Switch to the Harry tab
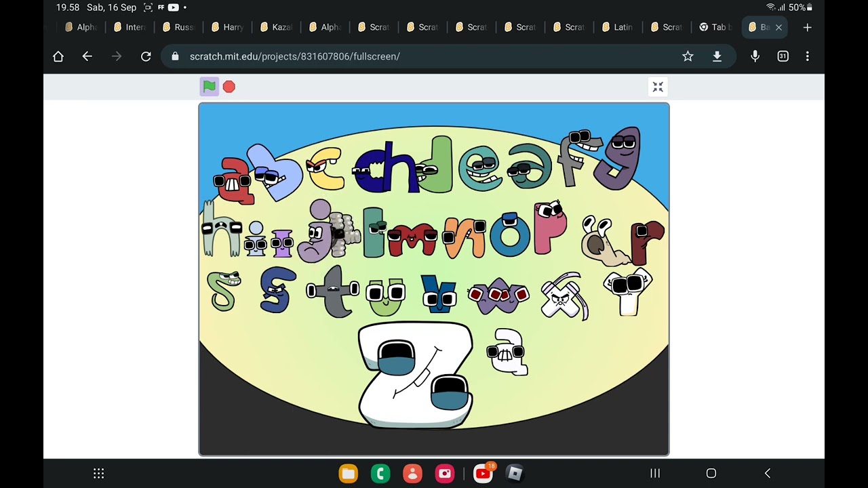Screen dimensions: 868x488 coord(228,27)
